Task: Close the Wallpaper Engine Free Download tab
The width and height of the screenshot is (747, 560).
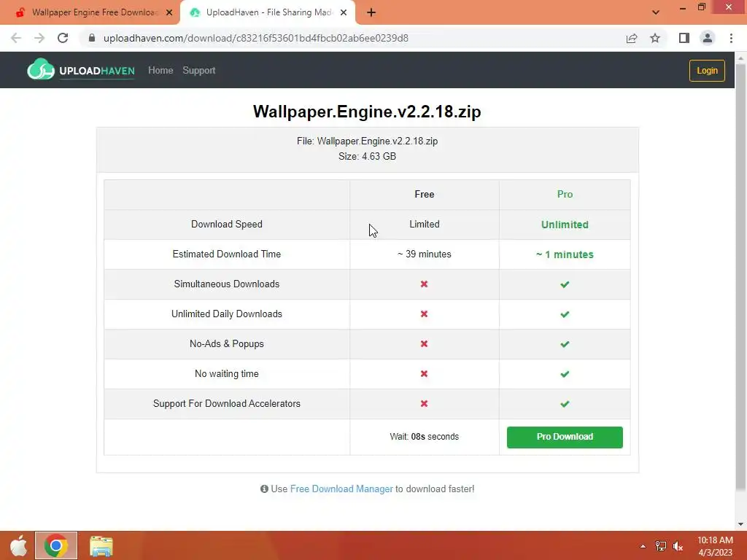Action: click(169, 12)
